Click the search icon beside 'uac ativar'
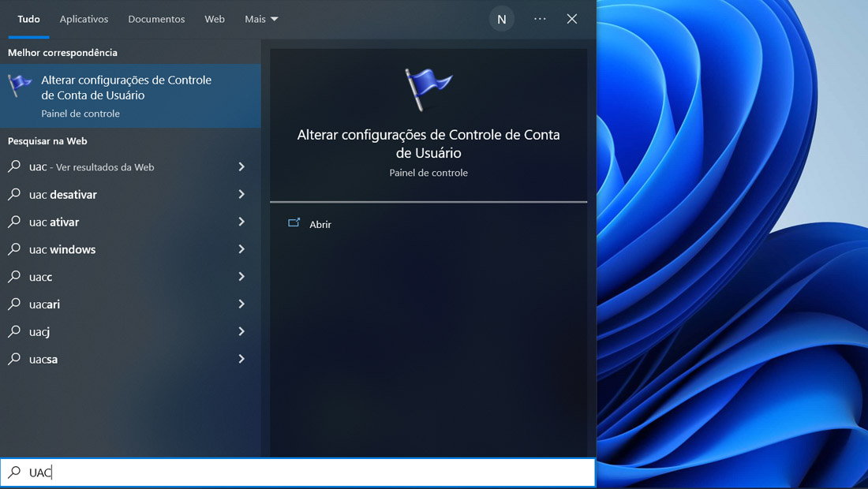 click(14, 222)
